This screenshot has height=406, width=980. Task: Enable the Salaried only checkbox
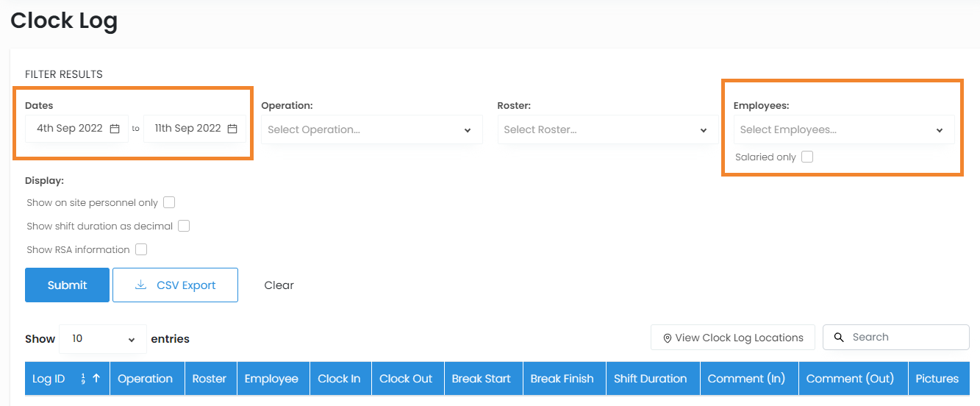(807, 157)
